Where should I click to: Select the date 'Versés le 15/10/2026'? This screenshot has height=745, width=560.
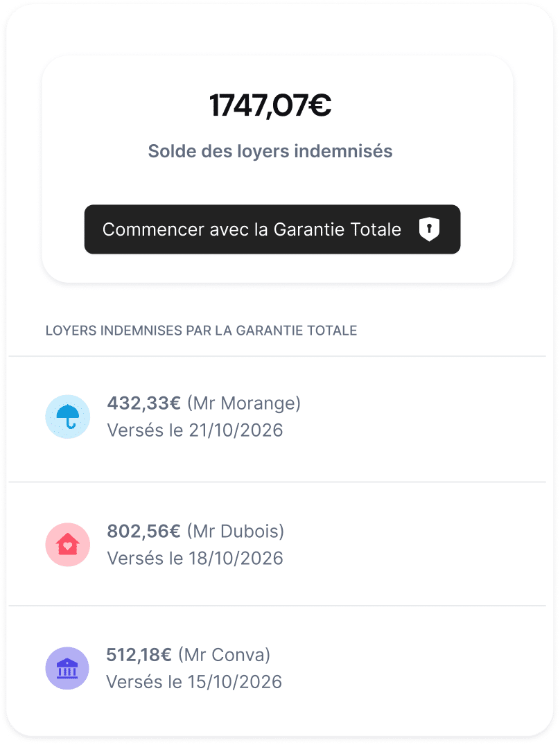194,681
